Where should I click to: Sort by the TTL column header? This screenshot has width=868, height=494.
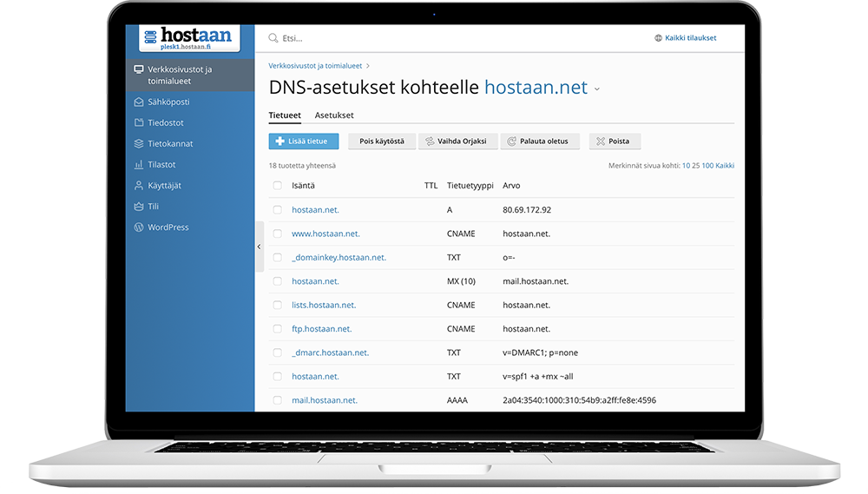point(431,186)
